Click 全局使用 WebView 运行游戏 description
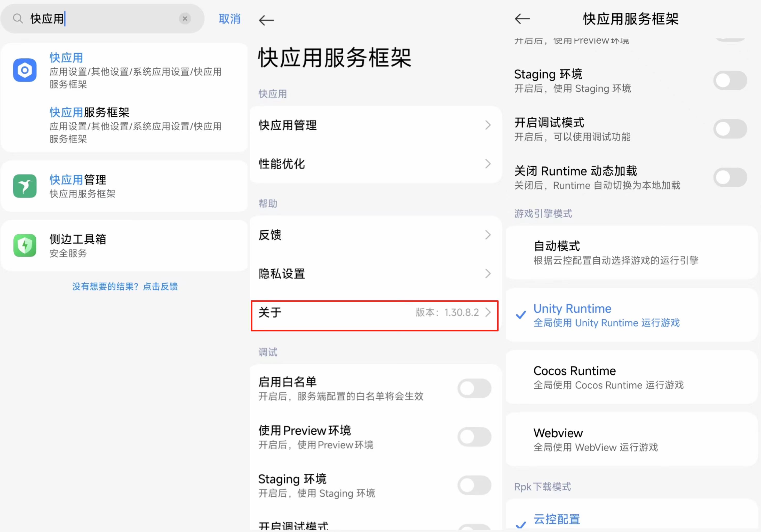Screen dimensions: 761x532 click(x=596, y=448)
